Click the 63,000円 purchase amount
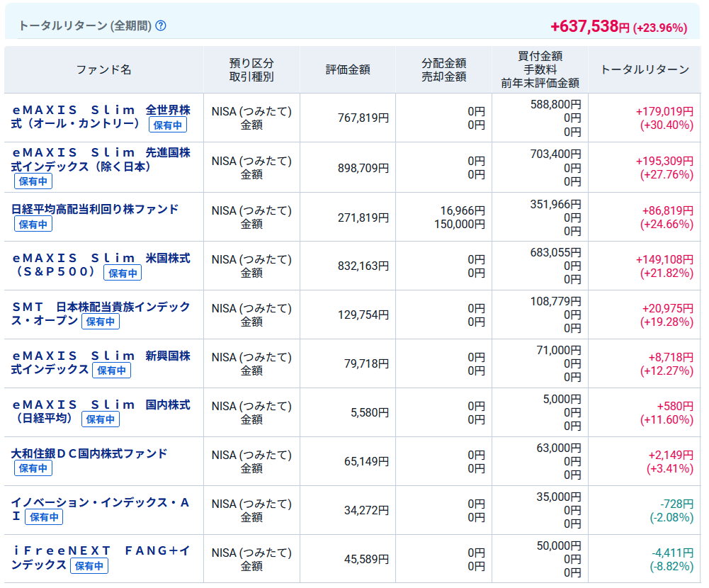The image size is (709, 588). pyautogui.click(x=559, y=448)
